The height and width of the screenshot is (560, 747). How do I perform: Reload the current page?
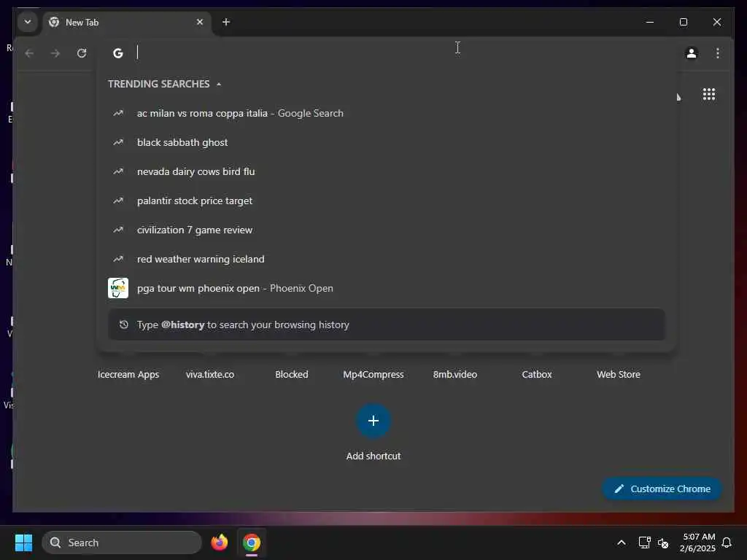(x=82, y=53)
